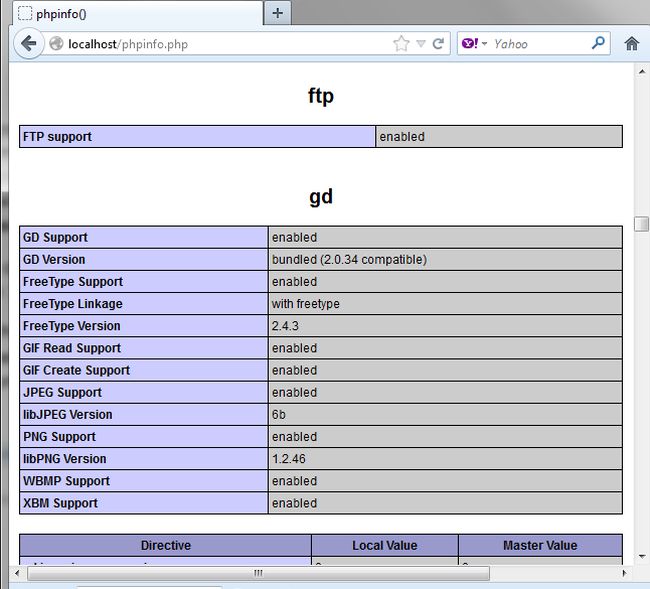The width and height of the screenshot is (650, 589).
Task: Open the browser home page
Action: 631,43
